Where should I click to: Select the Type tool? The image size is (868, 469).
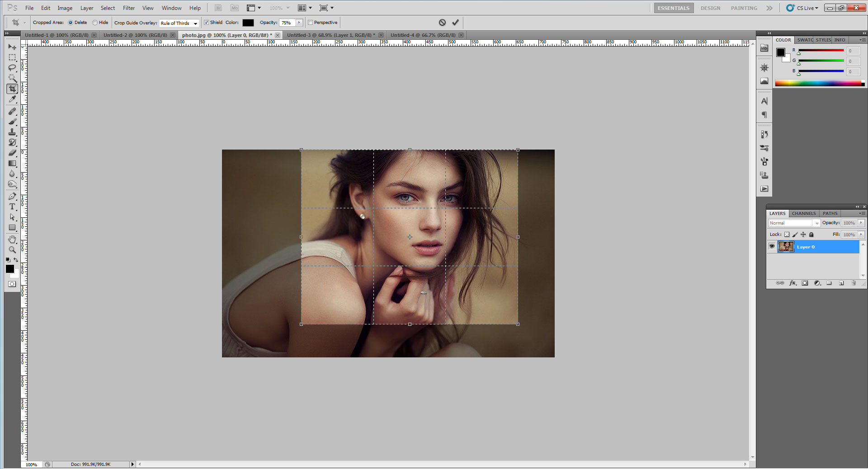tap(12, 206)
